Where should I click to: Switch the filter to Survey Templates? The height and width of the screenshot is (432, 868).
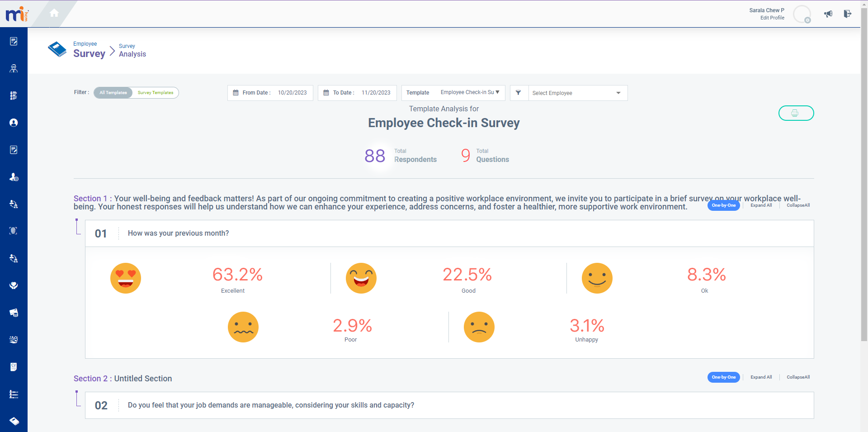[x=155, y=93]
